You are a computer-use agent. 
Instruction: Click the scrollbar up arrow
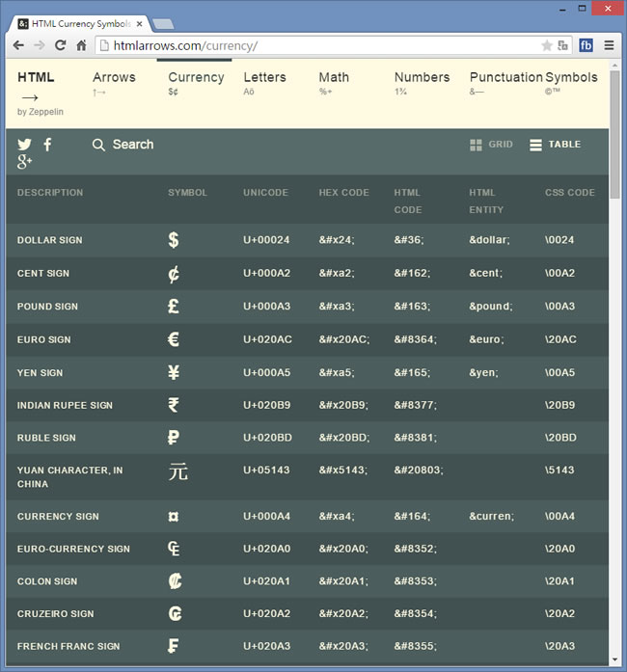pos(615,66)
